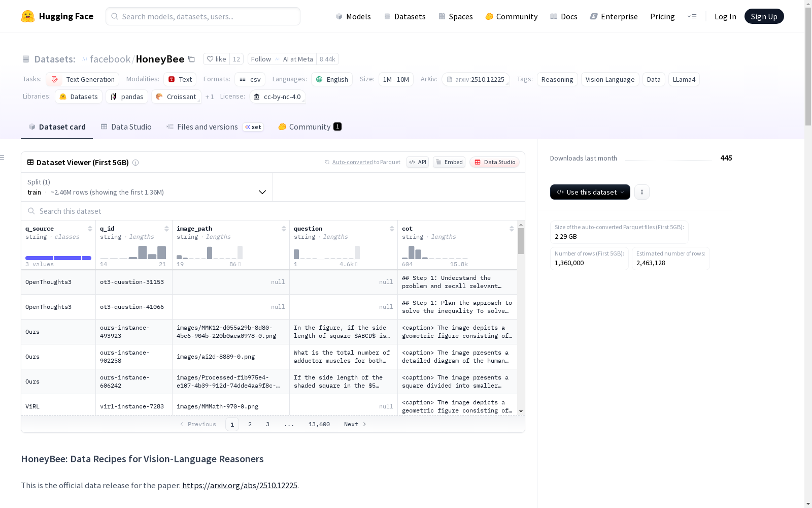Click the Sign Up button

(x=764, y=16)
